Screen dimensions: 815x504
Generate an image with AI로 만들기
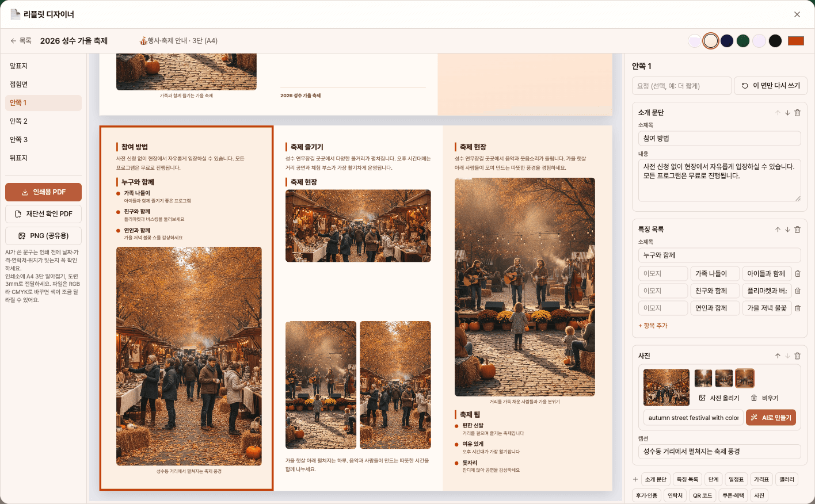tap(771, 418)
